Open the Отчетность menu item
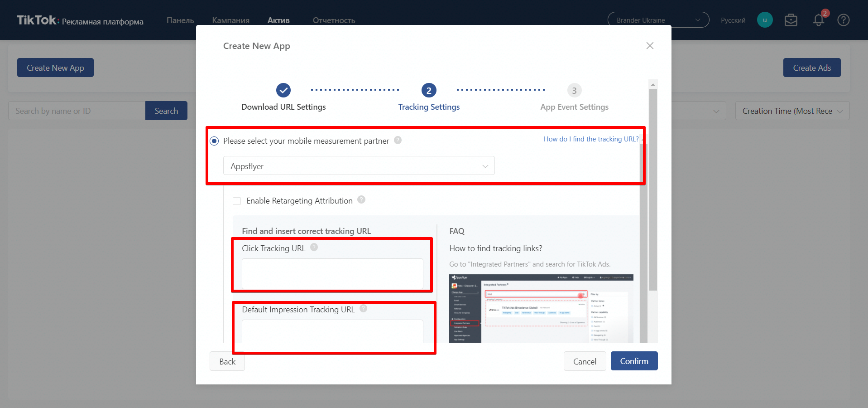Image resolution: width=868 pixels, height=408 pixels. click(334, 20)
